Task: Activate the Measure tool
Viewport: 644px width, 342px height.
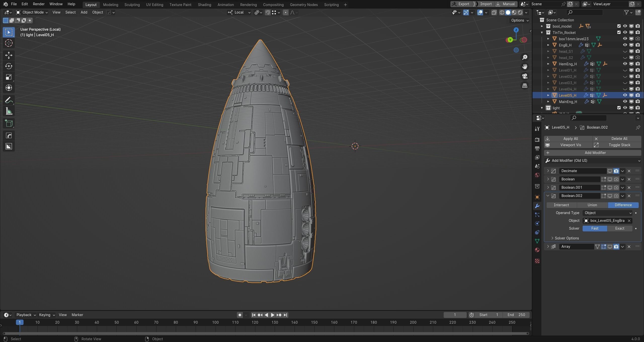Action: pyautogui.click(x=9, y=111)
